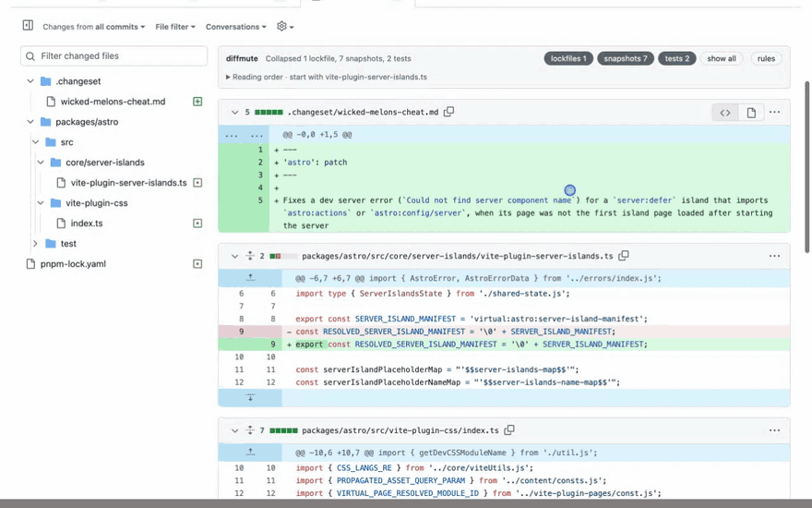Collapse the vite-plugin-css/index.ts diff
Viewport: 812px width, 508px height.
click(x=234, y=430)
